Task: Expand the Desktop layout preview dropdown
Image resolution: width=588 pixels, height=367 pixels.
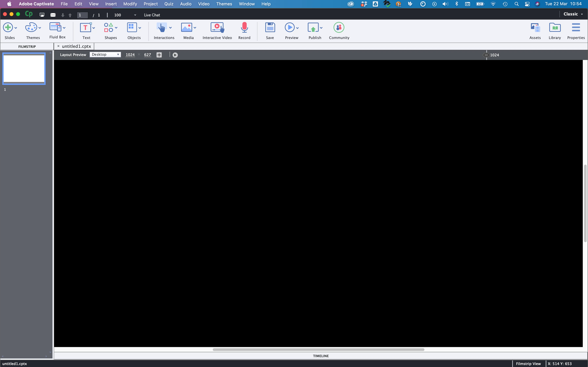Action: [x=105, y=55]
